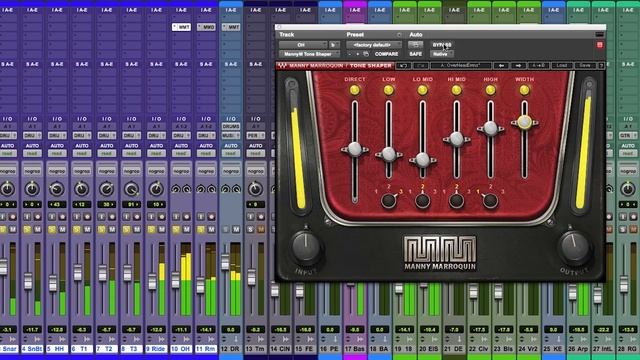640x360 pixels.
Task: Click the pan knob of track 5 HH
Action: point(57,189)
